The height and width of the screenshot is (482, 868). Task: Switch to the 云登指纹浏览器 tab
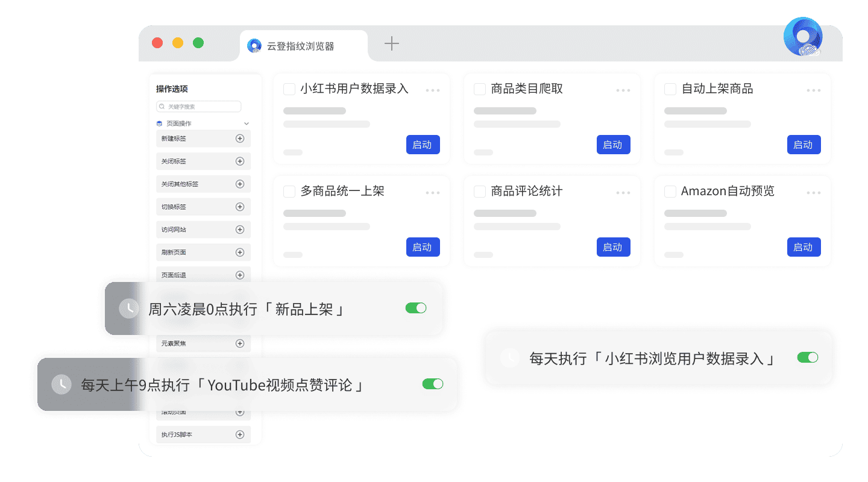[300, 46]
